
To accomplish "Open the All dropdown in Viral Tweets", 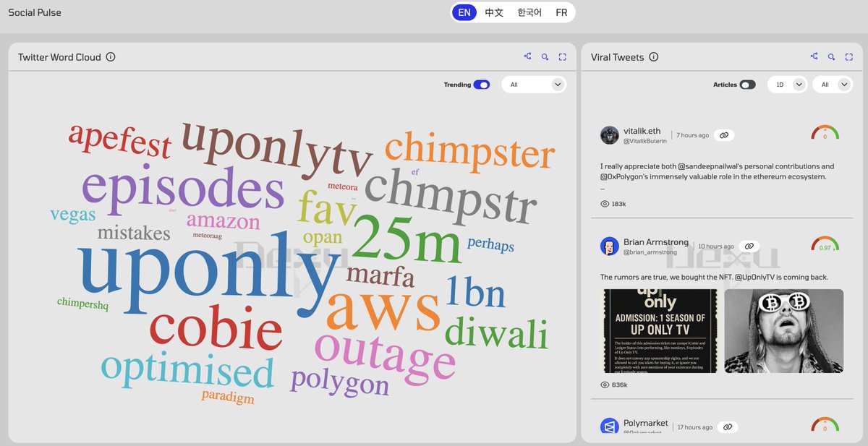I will coord(833,85).
